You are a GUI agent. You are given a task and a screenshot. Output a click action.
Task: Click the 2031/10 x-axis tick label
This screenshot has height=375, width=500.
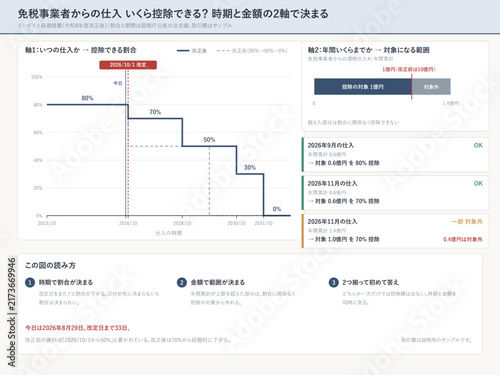tap(264, 223)
